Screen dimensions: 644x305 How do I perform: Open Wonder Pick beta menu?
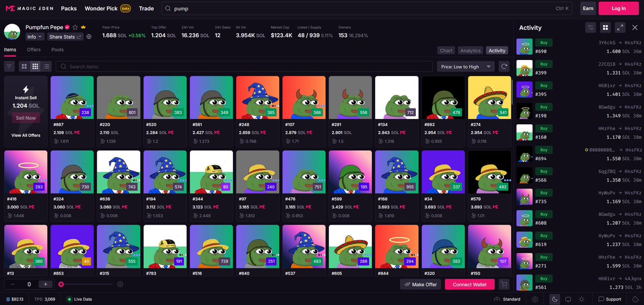pyautogui.click(x=108, y=9)
